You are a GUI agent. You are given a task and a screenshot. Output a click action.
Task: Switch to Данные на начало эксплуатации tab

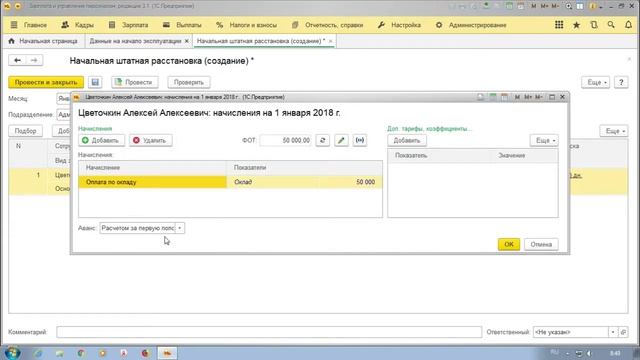[135, 41]
